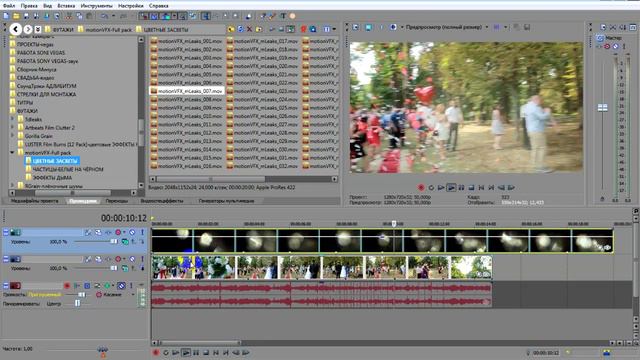
Task: Click the Undo arrow icon
Action: point(105,16)
